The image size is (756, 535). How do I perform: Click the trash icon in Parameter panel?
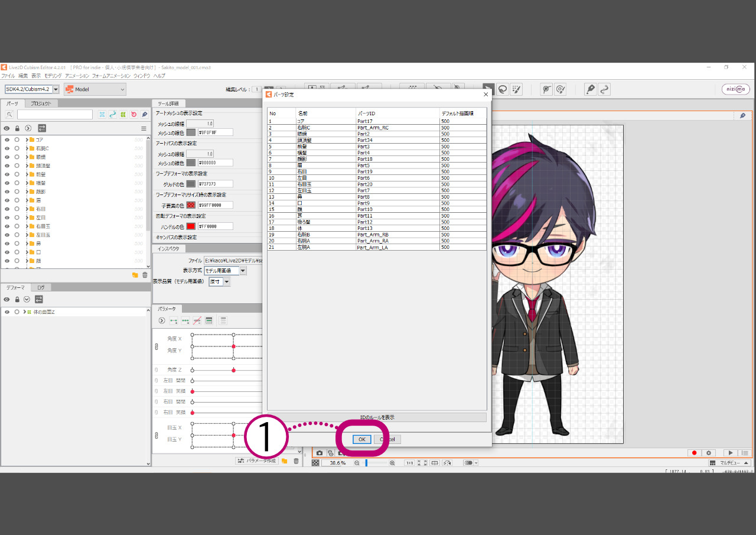point(296,461)
